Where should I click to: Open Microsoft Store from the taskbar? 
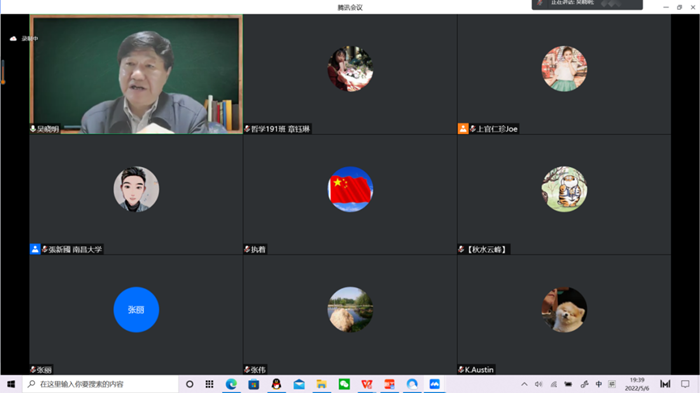pos(254,384)
